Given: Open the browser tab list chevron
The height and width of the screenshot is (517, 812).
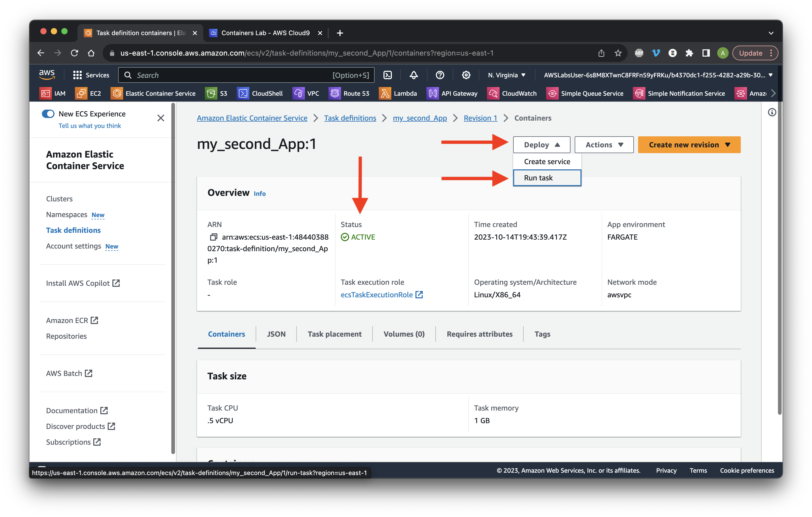Looking at the screenshot, I should pyautogui.click(x=771, y=33).
